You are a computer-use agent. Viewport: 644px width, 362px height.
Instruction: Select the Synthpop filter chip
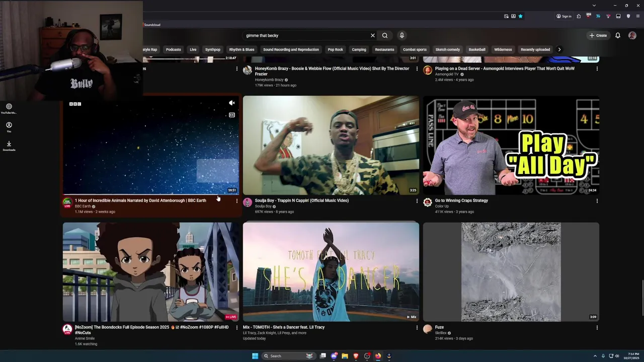[212, 49]
